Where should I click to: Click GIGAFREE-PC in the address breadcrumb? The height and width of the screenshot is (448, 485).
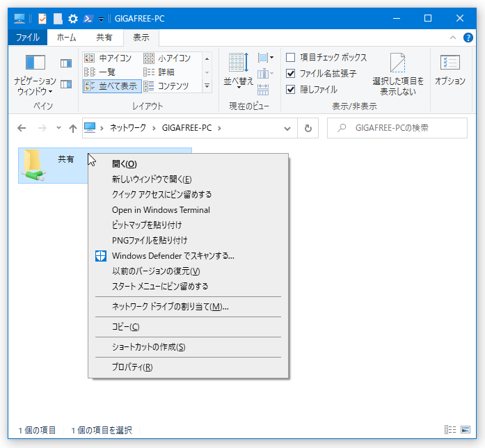[x=186, y=128]
